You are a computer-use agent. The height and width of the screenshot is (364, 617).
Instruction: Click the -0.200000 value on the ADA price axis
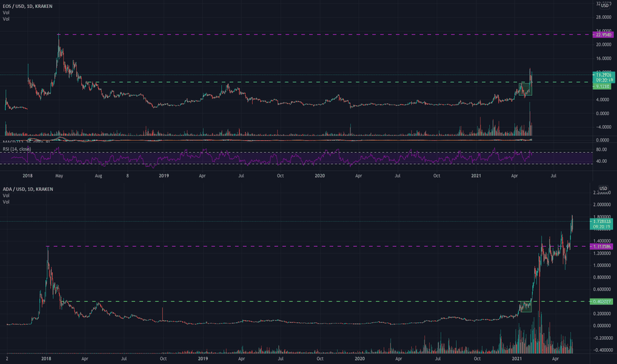point(603,338)
